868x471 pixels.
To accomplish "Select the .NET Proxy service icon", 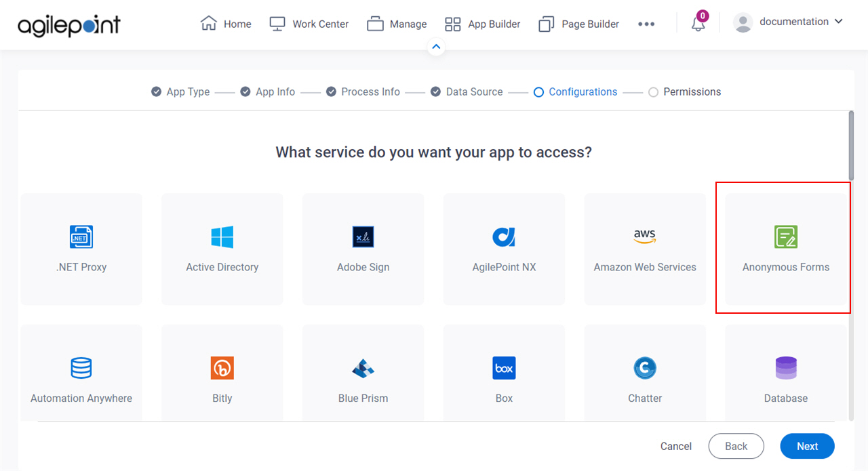I will (81, 237).
